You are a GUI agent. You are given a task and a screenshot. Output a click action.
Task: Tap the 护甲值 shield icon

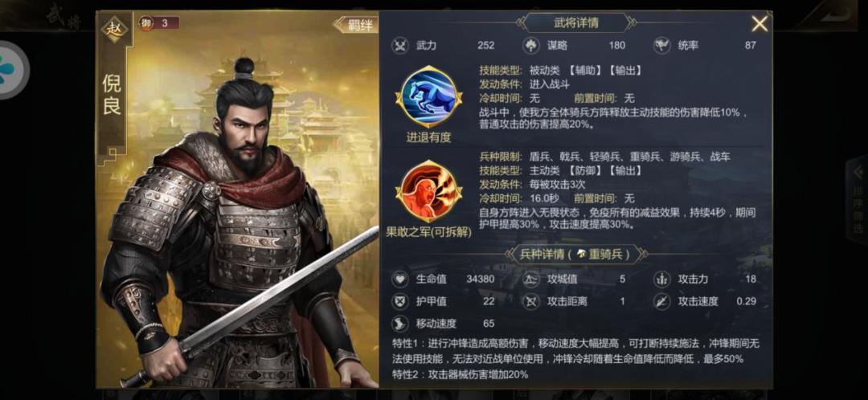coord(399,301)
